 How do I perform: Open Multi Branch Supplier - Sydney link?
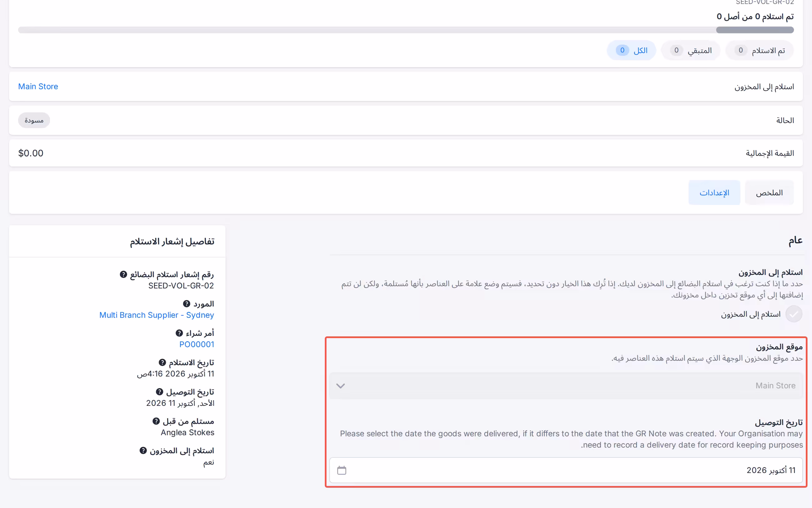click(x=156, y=315)
